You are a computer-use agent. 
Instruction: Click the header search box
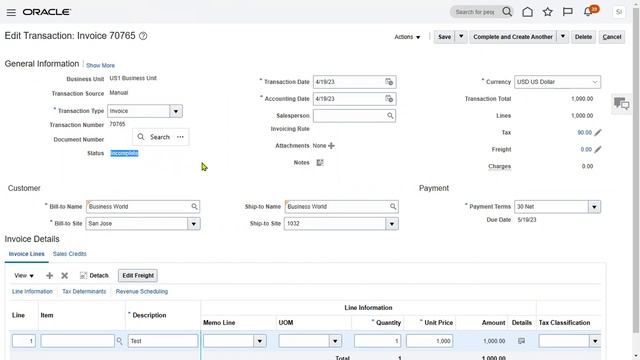click(x=476, y=12)
